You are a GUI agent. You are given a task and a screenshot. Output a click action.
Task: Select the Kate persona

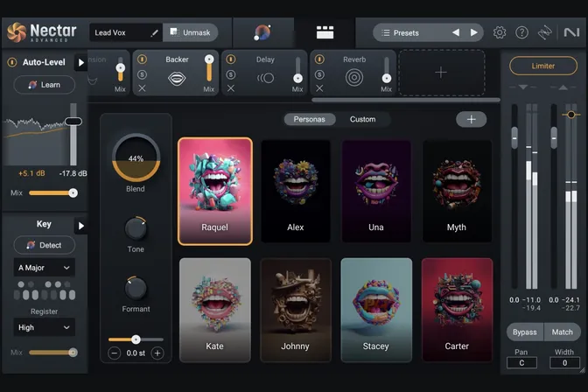click(x=215, y=310)
